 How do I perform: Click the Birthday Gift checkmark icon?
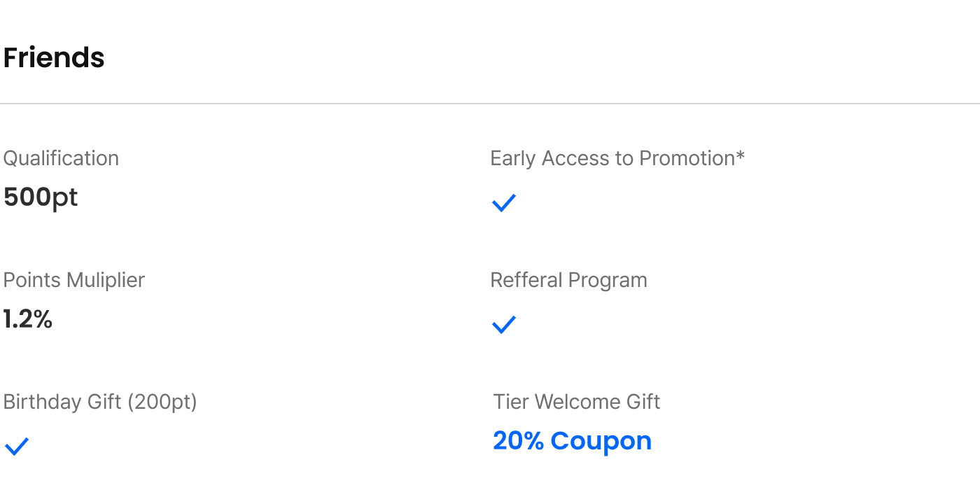click(x=17, y=447)
